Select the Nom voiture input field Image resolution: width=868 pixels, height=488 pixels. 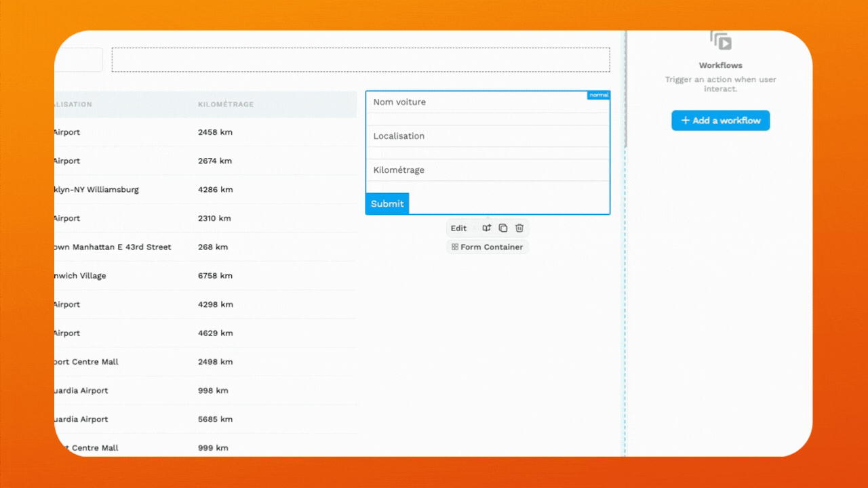(487, 105)
